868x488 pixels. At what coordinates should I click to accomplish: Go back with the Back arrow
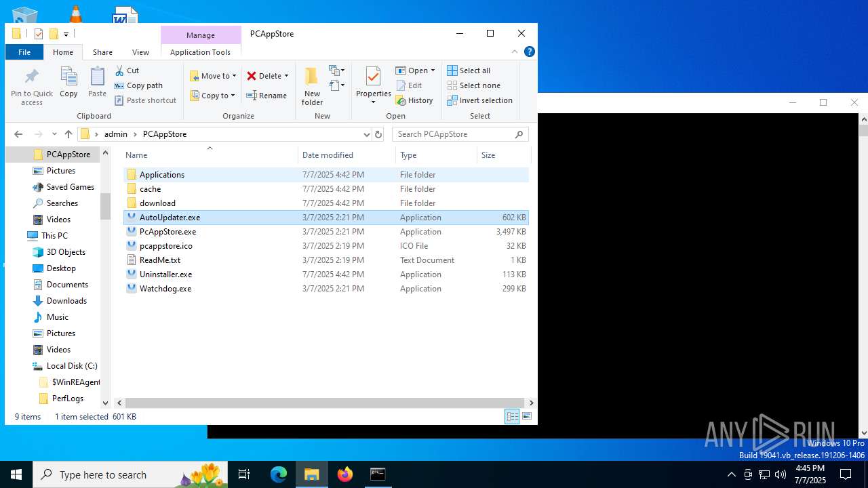tap(18, 134)
